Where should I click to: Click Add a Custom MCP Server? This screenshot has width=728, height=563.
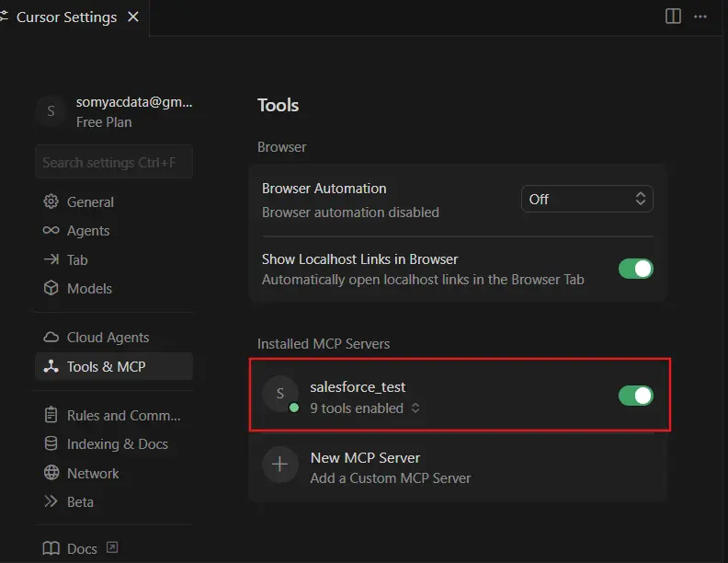[391, 477]
